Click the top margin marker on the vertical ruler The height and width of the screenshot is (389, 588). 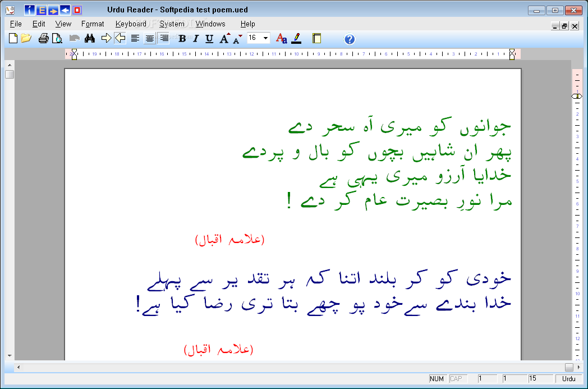(x=577, y=97)
